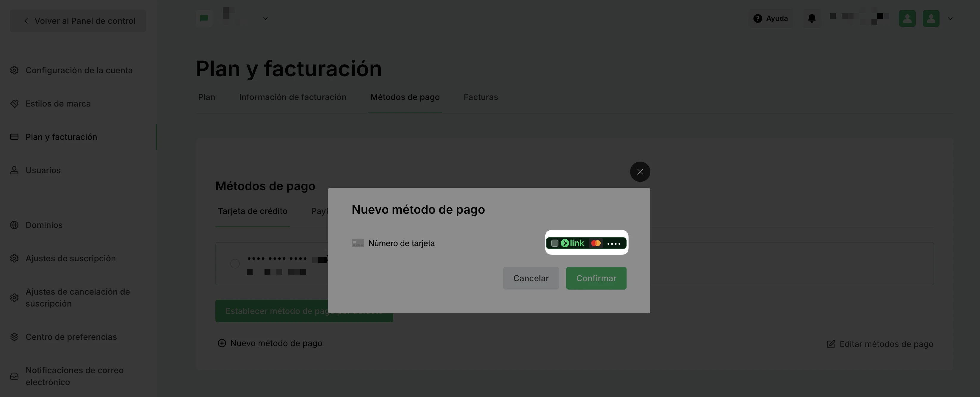Click the Confirmar button

click(x=596, y=278)
